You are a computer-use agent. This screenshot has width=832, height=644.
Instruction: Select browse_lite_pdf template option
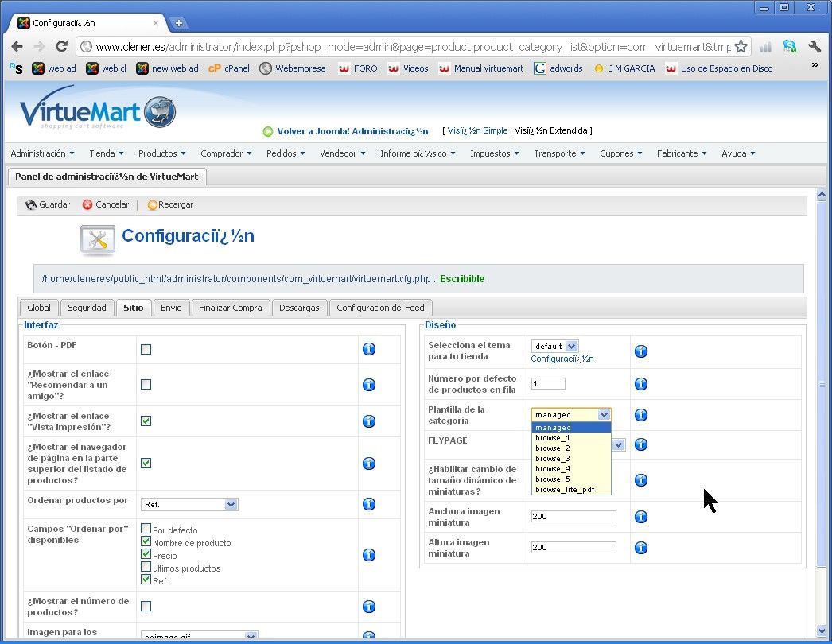tap(571, 490)
